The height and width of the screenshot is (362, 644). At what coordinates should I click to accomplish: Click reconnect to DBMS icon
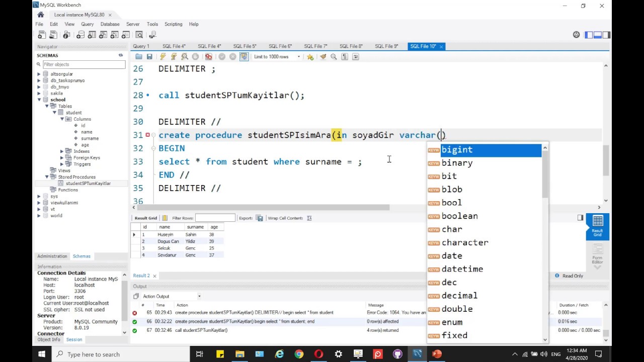(152, 35)
